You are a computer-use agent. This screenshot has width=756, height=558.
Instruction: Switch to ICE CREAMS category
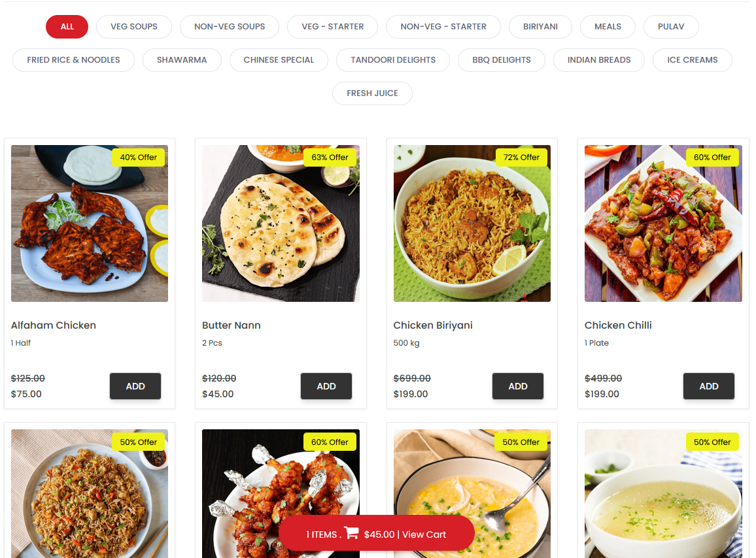coord(692,59)
